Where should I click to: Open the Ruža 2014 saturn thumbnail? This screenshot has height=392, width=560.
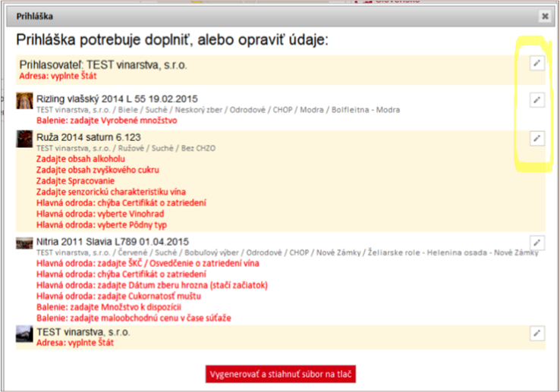pyautogui.click(x=24, y=139)
